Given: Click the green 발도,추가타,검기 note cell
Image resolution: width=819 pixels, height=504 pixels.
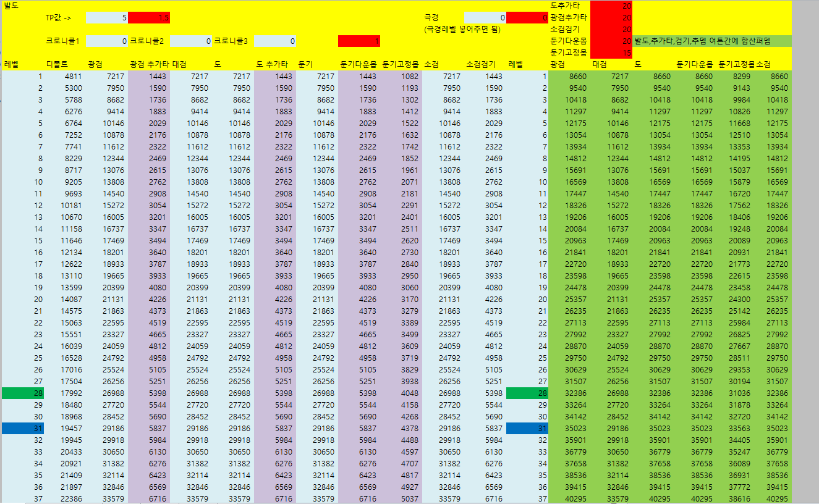Looking at the screenshot, I should [x=712, y=41].
